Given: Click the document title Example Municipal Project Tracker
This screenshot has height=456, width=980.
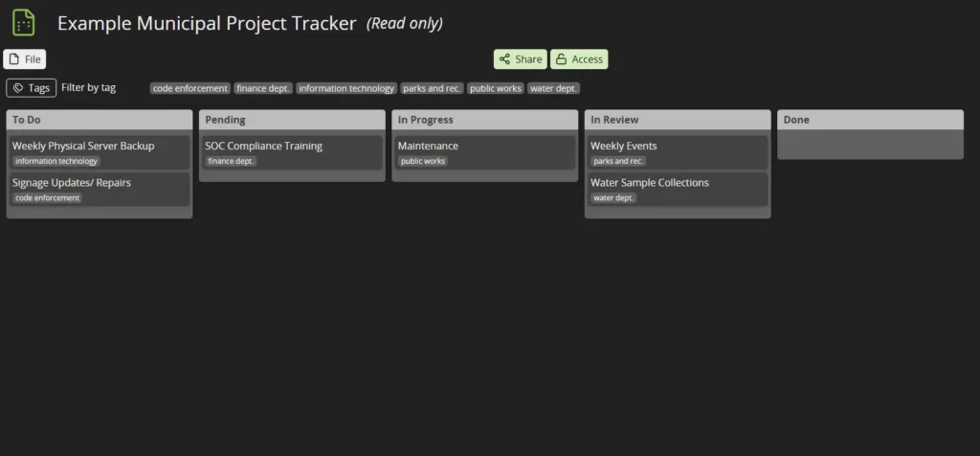Looking at the screenshot, I should click(x=207, y=23).
